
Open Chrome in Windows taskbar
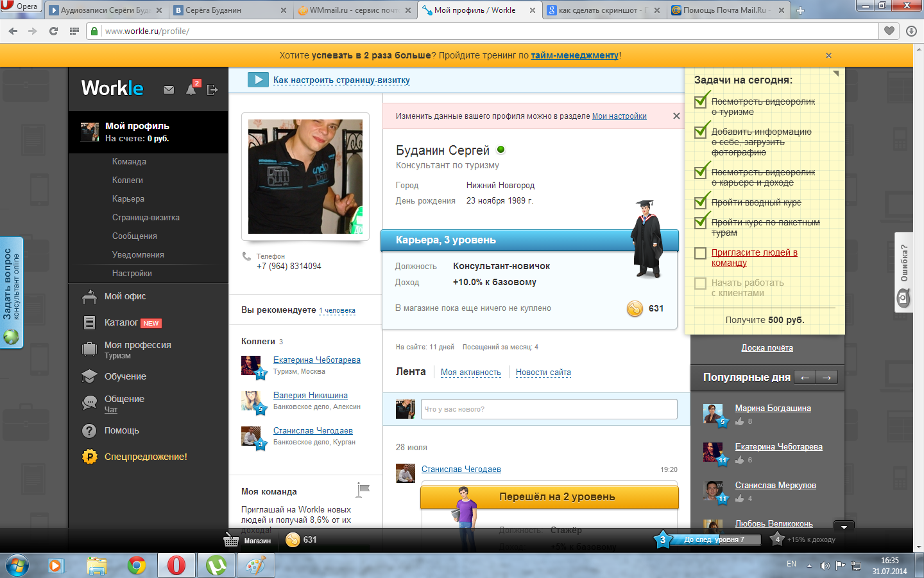136,566
